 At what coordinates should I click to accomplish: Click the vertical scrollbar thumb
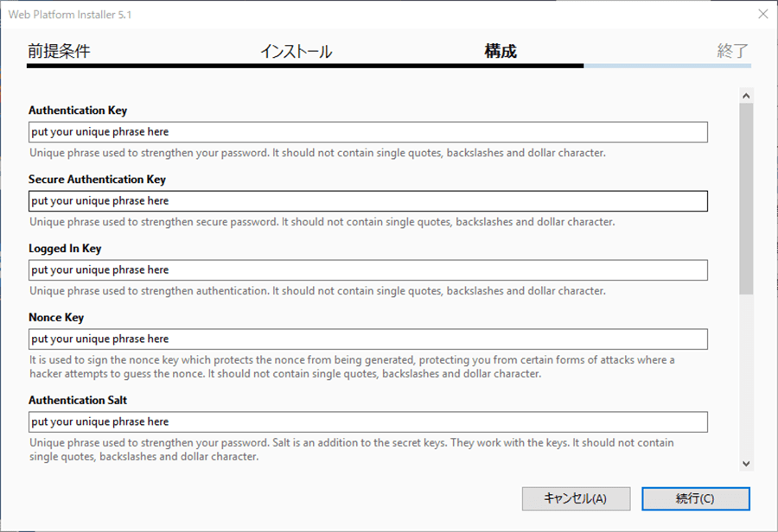click(x=746, y=199)
